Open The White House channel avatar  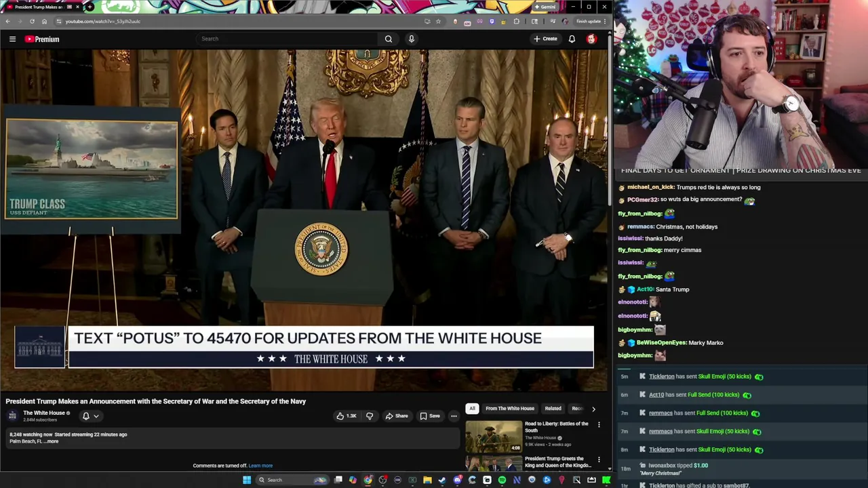tap(12, 415)
